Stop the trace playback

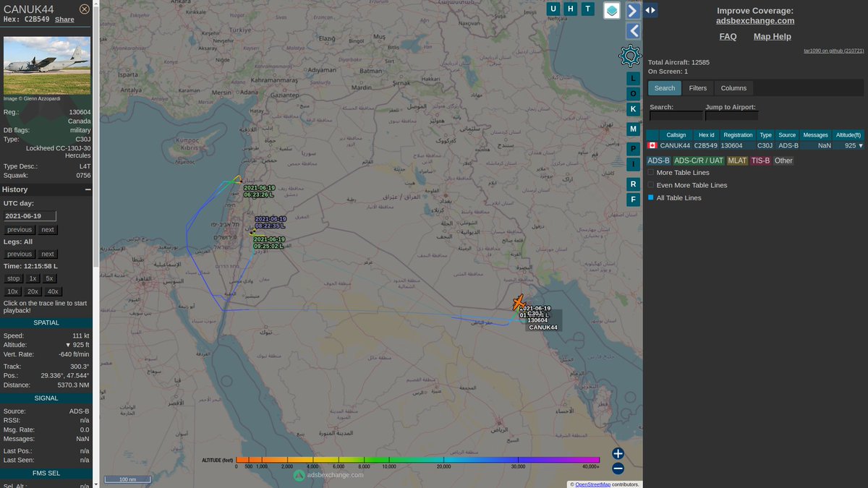coord(14,278)
